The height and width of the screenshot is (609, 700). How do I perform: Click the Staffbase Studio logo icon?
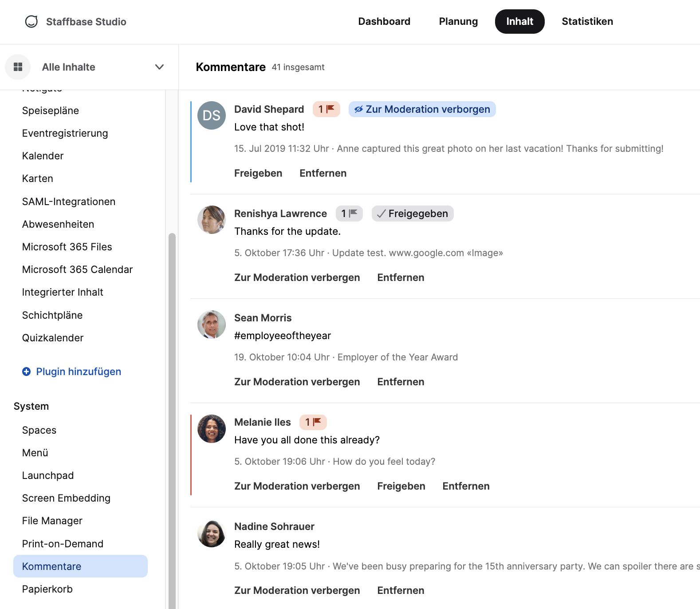[x=31, y=21]
